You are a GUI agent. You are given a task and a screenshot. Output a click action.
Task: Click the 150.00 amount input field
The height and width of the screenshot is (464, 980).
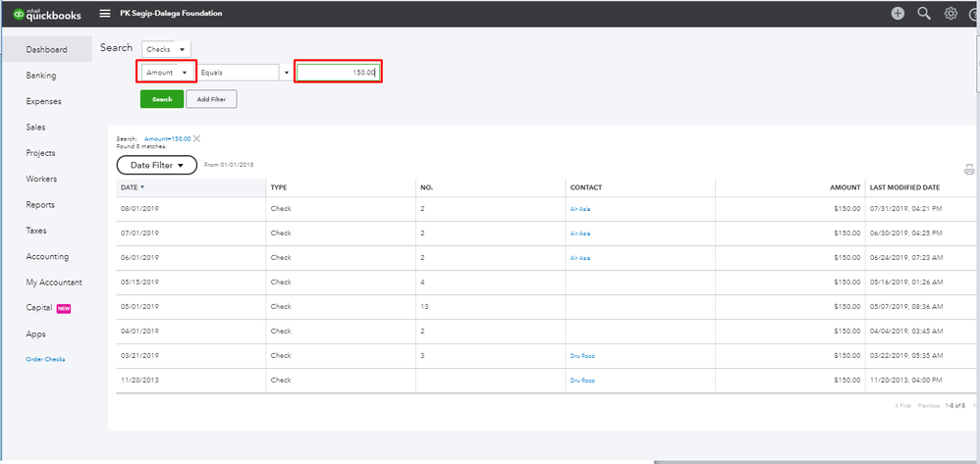(338, 73)
